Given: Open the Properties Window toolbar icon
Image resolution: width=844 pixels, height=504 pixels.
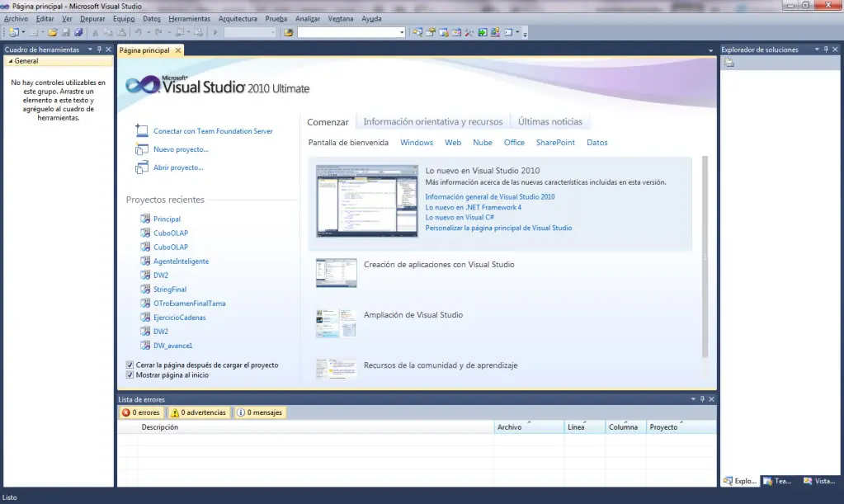Looking at the screenshot, I should click(x=431, y=32).
